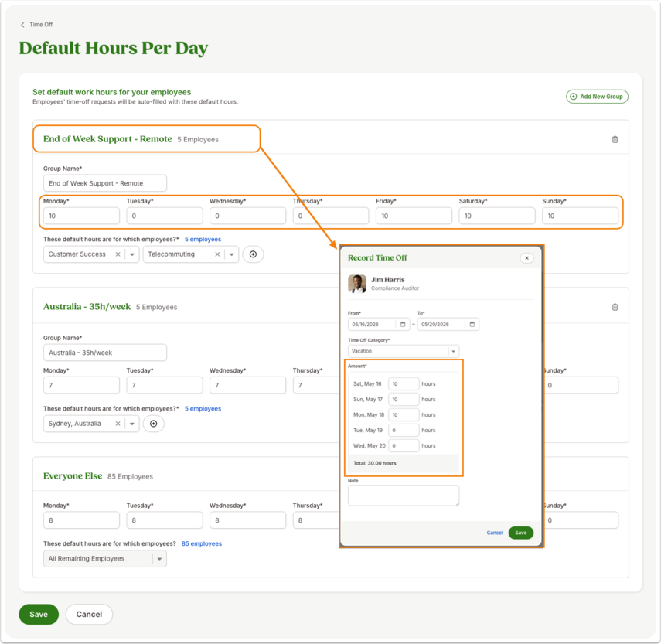Edit hours for Tue, May 19
The height and width of the screenshot is (644, 661).
click(x=404, y=431)
